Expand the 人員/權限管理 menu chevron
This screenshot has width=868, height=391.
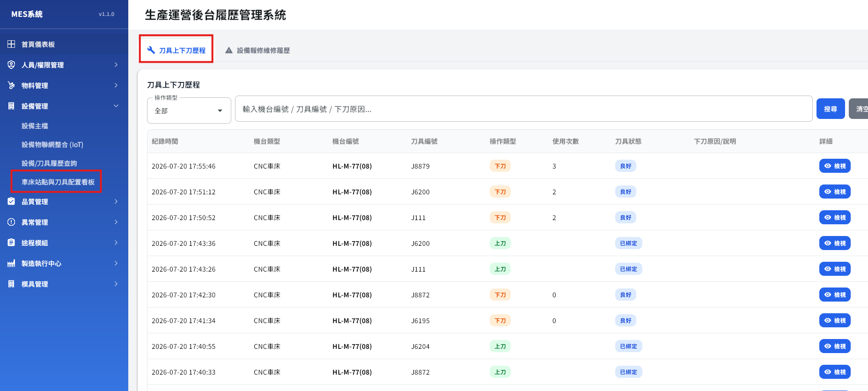[x=116, y=65]
